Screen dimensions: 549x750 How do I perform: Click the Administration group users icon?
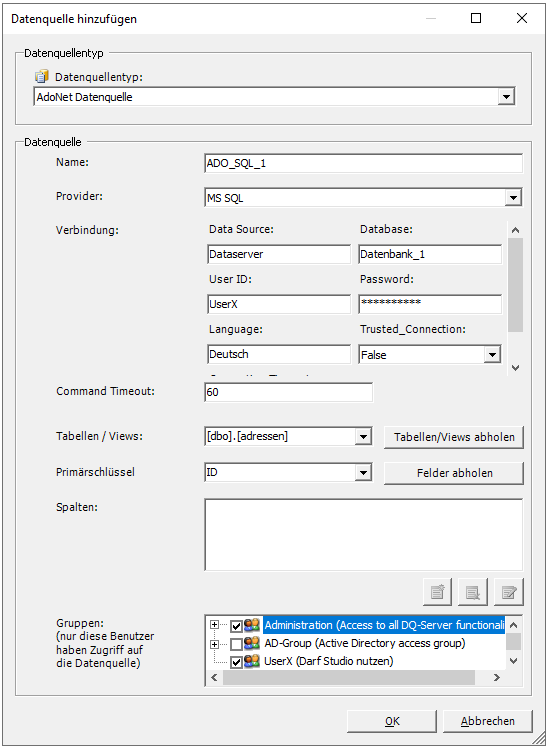252,625
